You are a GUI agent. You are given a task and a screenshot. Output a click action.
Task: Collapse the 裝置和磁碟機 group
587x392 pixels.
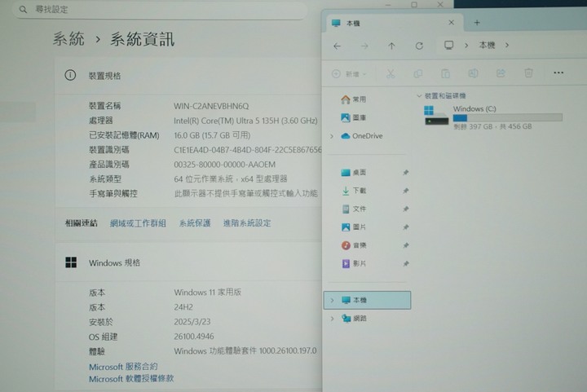click(419, 96)
